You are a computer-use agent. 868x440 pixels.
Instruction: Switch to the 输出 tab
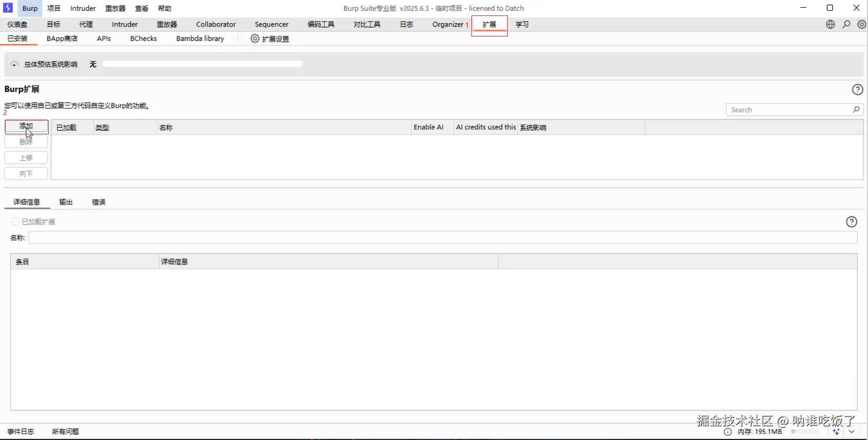[x=66, y=202]
